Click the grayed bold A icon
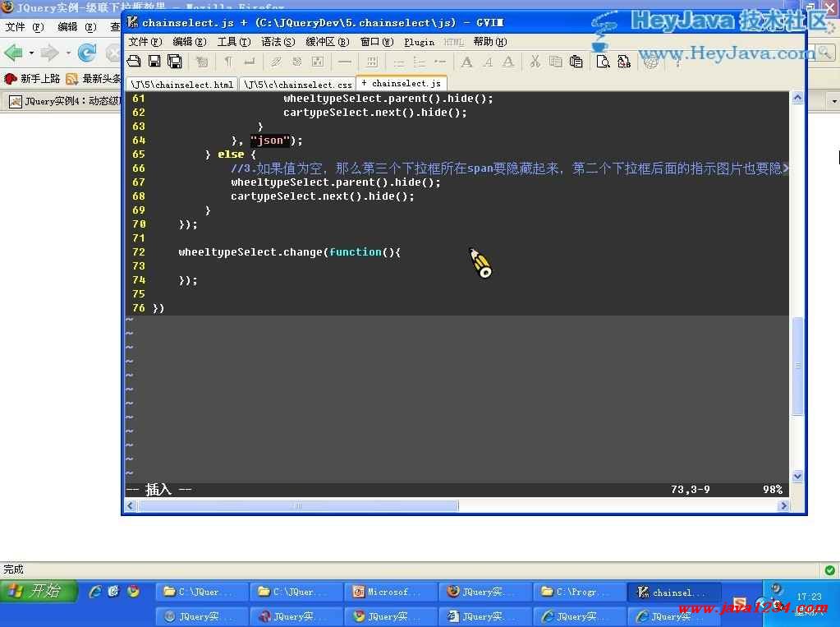Screen dimensions: 840x627 466,62
